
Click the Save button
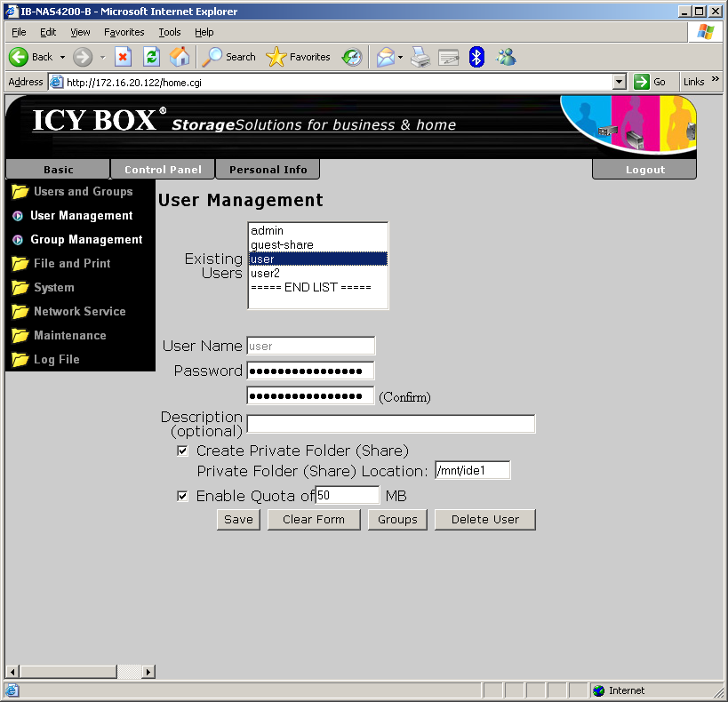(238, 520)
